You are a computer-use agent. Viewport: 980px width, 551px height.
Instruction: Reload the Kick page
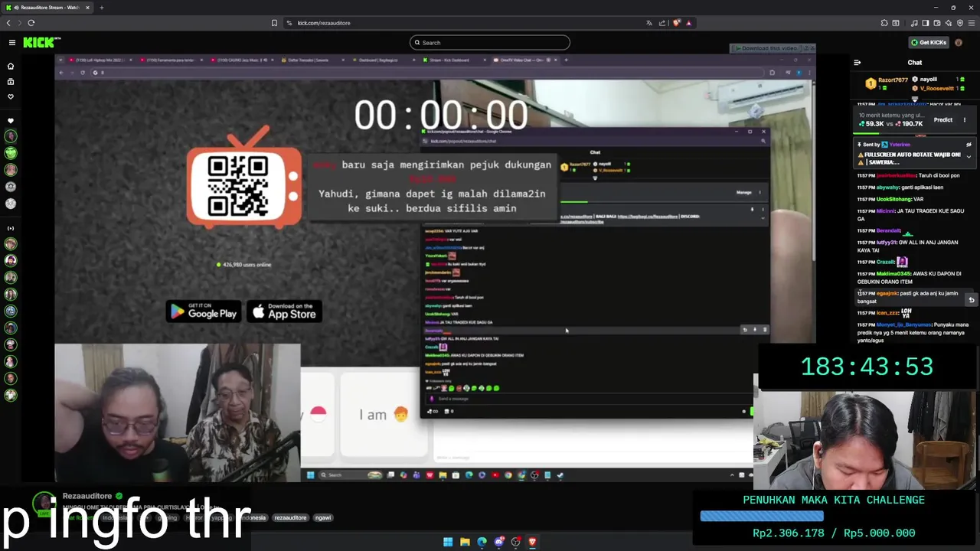tap(31, 23)
